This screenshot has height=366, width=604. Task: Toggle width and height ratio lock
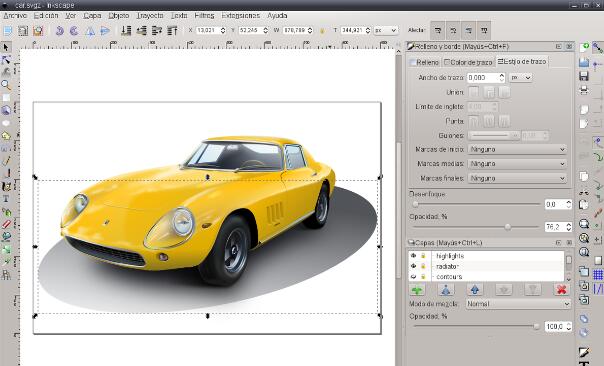click(323, 30)
